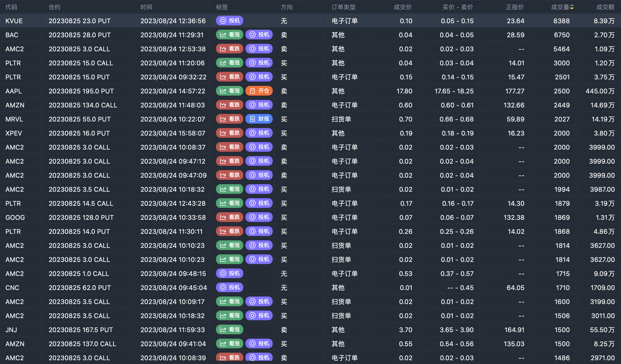
Task: Open ticker MRVL in the code column
Action: pyautogui.click(x=14, y=119)
